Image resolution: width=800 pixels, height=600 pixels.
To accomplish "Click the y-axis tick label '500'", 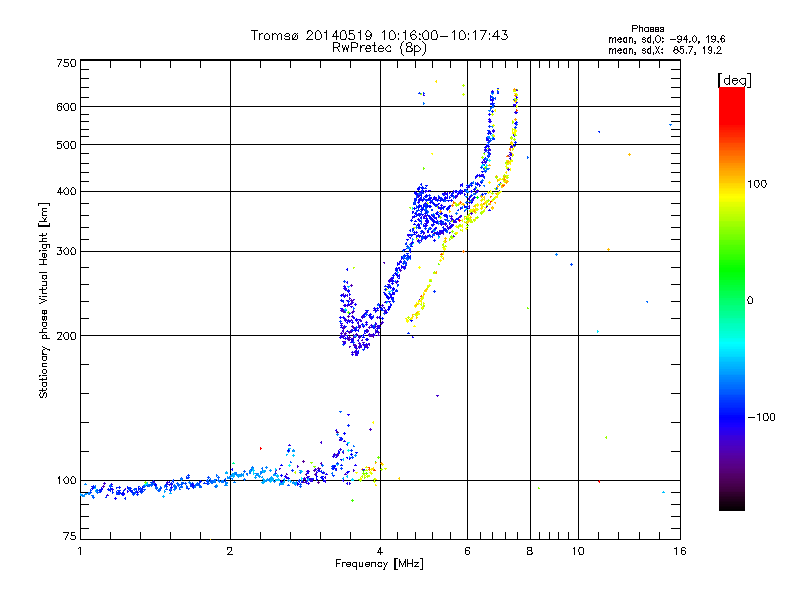I will pos(66,145).
